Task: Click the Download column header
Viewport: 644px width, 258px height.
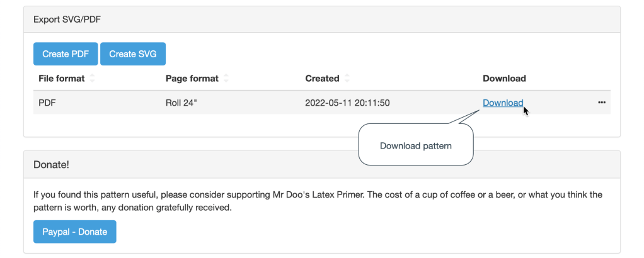Action: (504, 79)
